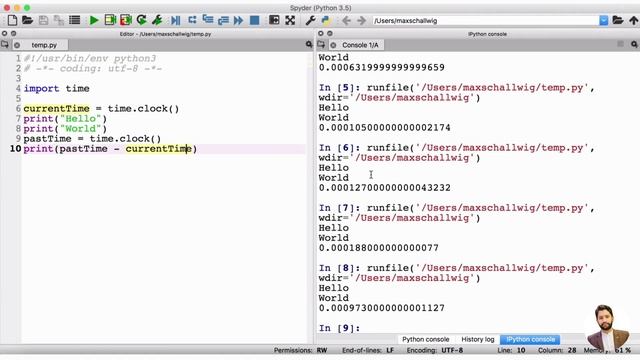Browse editor tabs icon
Screen dimensions: 640x360
pyautogui.click(x=5, y=44)
